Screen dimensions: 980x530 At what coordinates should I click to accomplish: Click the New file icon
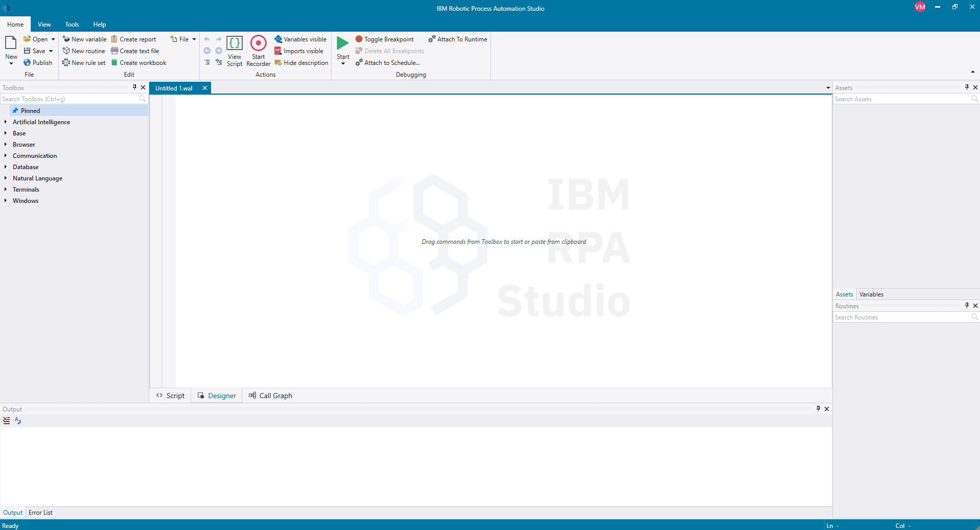11,43
